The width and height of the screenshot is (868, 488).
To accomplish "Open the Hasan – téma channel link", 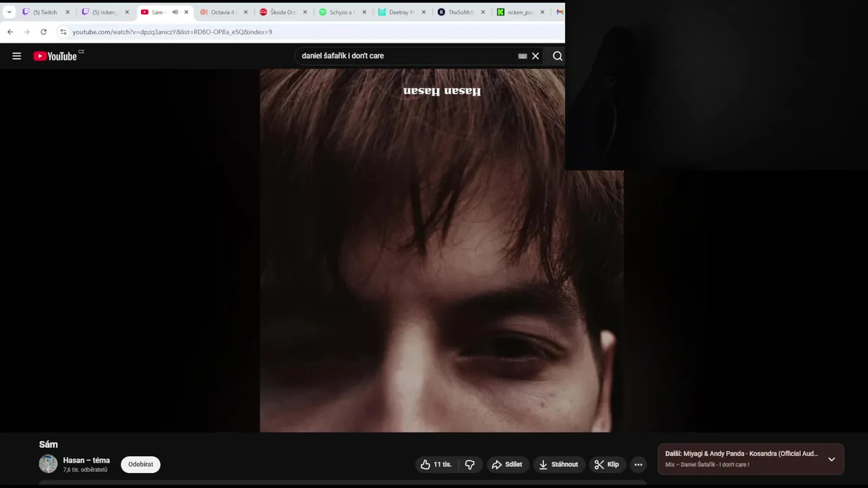I will 86,460.
